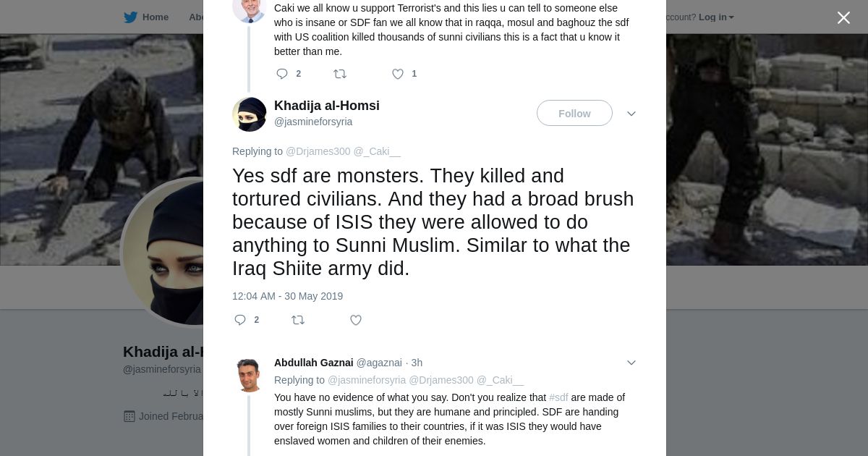Open the Log in dropdown

pyautogui.click(x=716, y=17)
